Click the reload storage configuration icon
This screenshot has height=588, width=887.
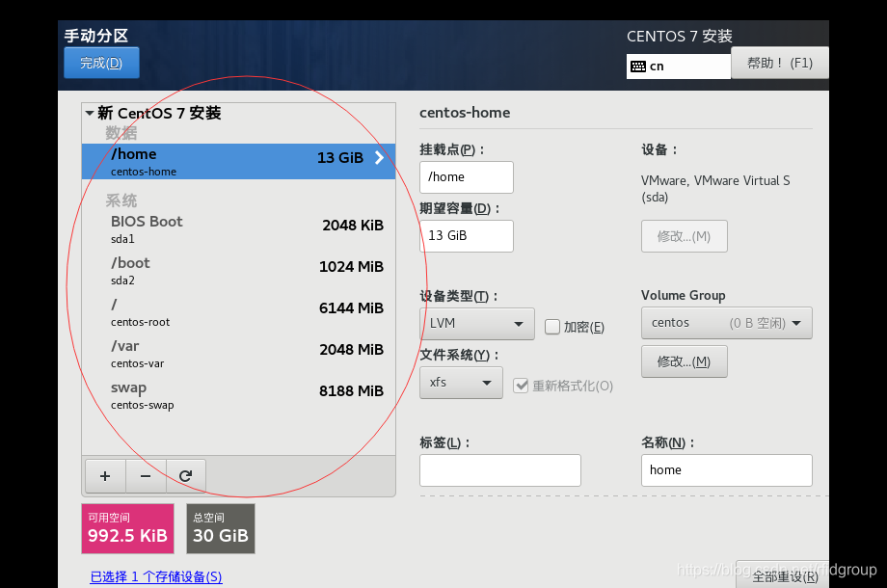185,476
